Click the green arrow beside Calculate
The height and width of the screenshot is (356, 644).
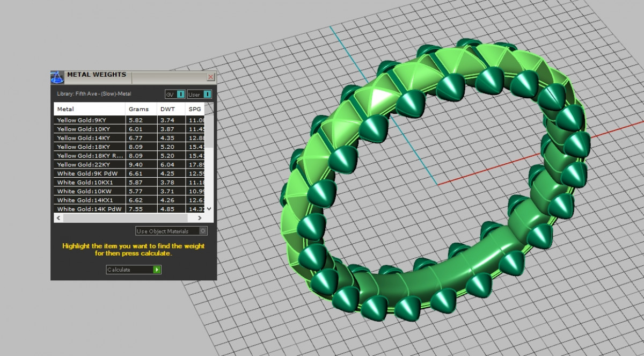157,270
